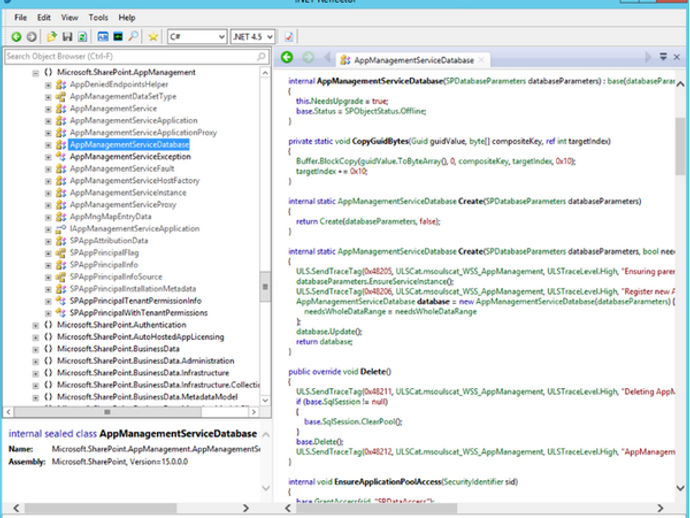Select AppManagementServiceFault in the tree
The image size is (690, 518).
coord(122,169)
